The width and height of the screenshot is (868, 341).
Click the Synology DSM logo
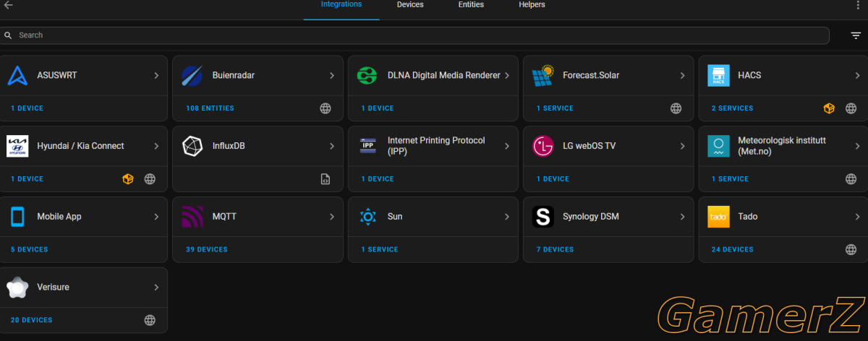point(542,217)
